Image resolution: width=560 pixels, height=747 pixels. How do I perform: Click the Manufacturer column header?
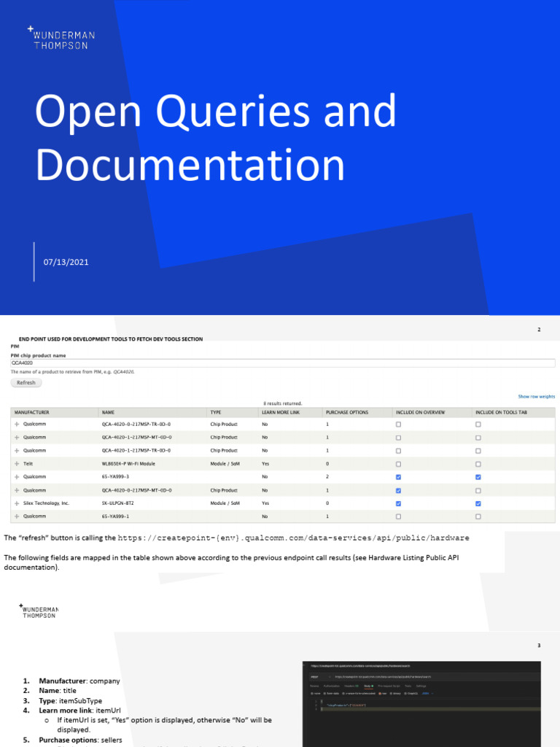pos(32,413)
